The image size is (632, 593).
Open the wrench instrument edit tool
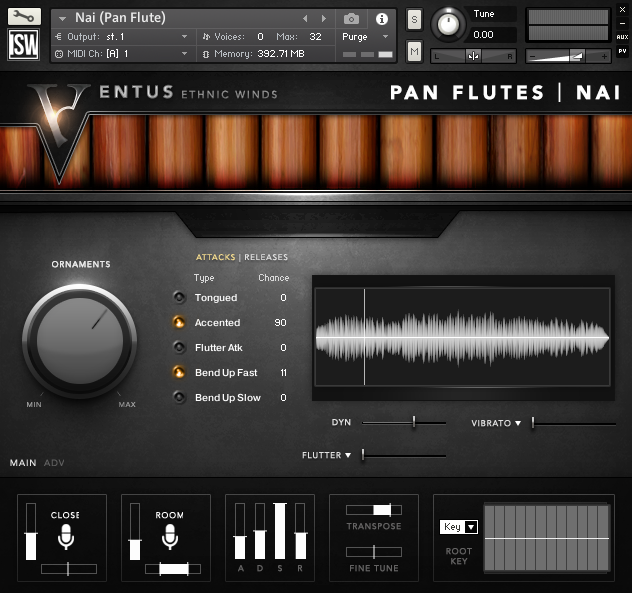click(x=24, y=17)
